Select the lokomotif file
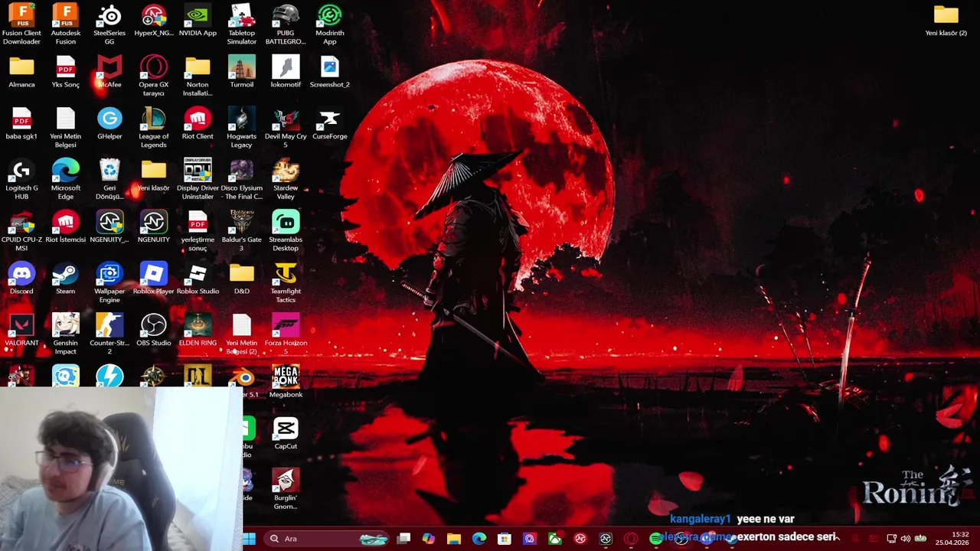980x551 pixels. click(x=286, y=73)
